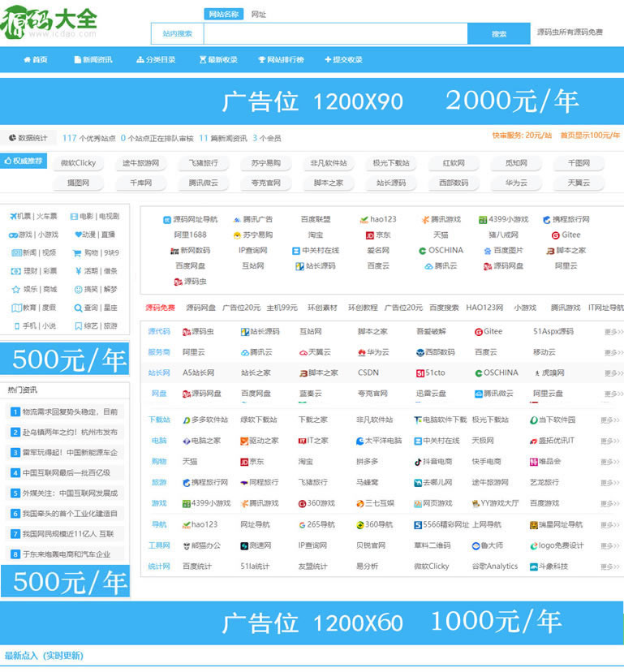Image resolution: width=624 pixels, height=672 pixels.
Task: Open 源码网址导航 featured link
Action: pos(191,219)
